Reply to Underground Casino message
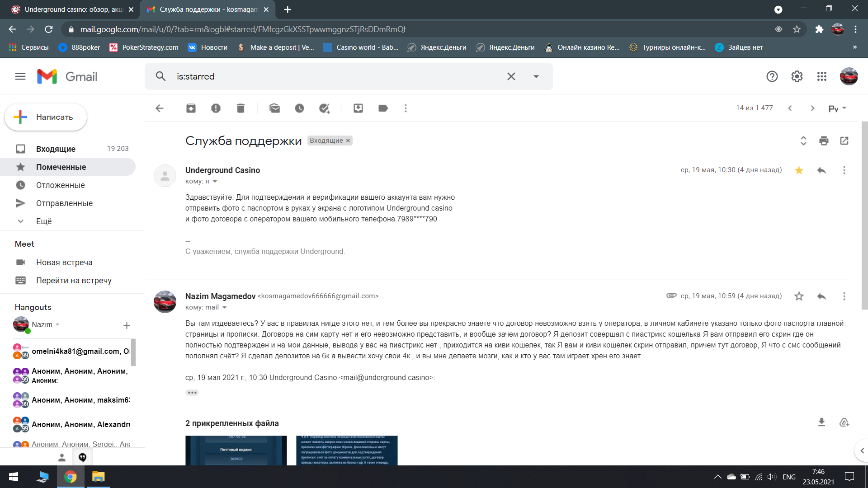The image size is (868, 488). [x=821, y=170]
